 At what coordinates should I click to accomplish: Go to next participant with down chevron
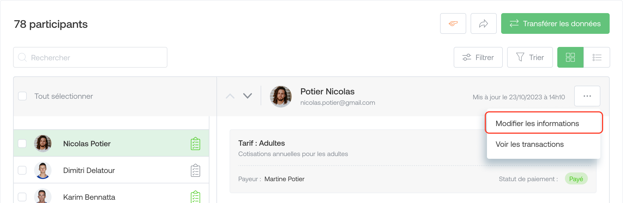click(248, 96)
